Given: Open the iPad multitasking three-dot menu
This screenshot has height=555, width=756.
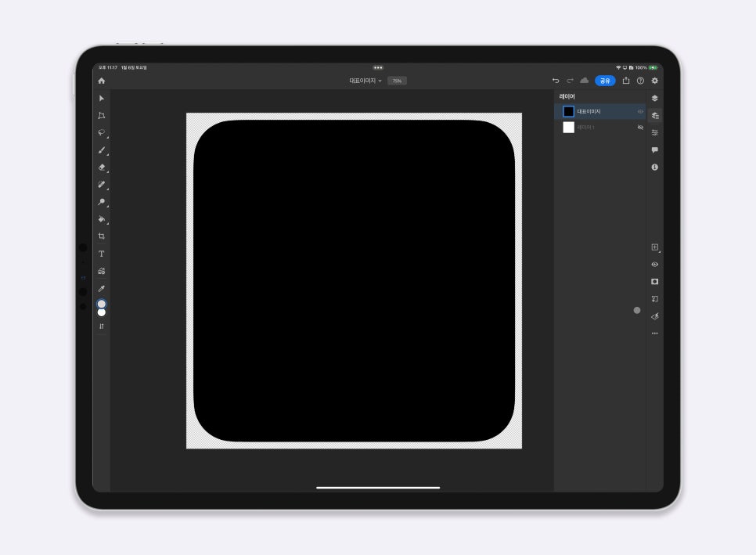Looking at the screenshot, I should (378, 67).
